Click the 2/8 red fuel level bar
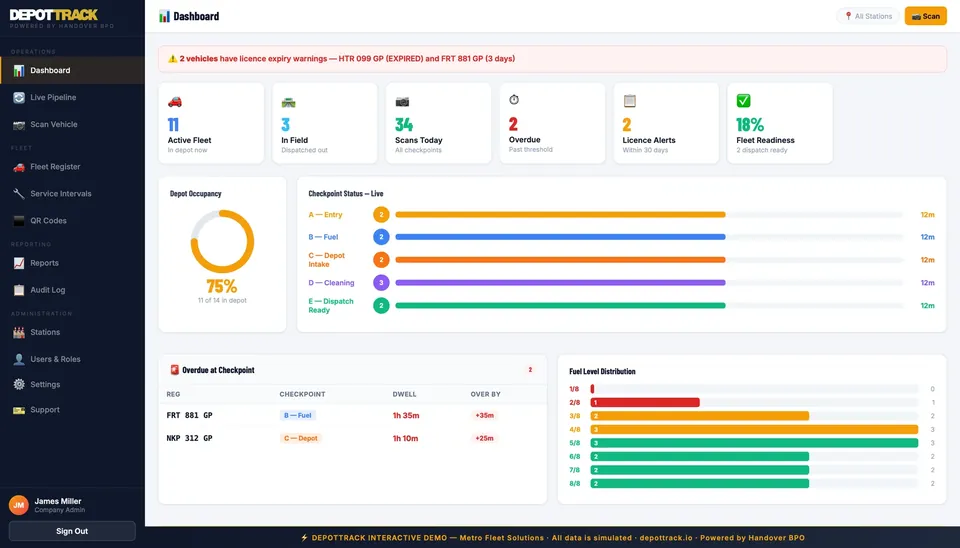 point(645,403)
